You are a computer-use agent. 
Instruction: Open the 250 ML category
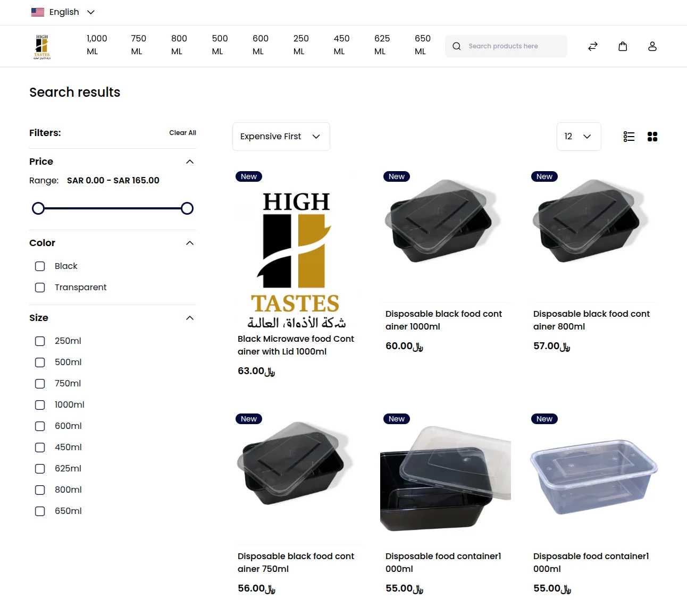tap(301, 45)
